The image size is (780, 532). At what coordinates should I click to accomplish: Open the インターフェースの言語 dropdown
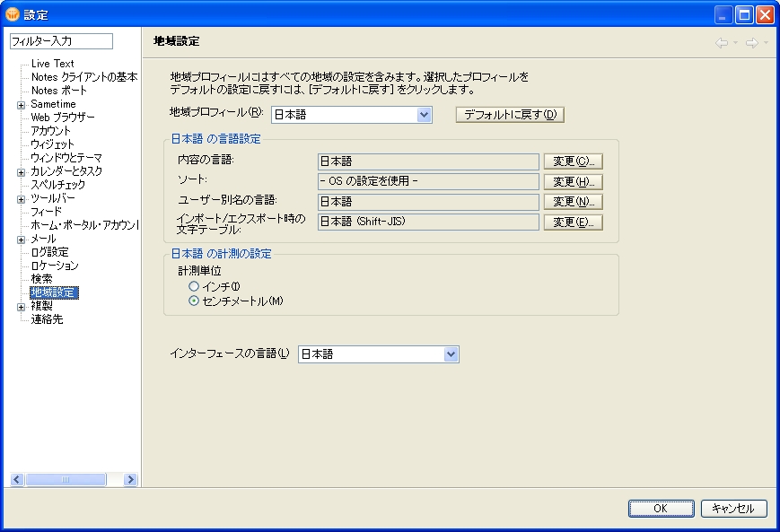(451, 354)
